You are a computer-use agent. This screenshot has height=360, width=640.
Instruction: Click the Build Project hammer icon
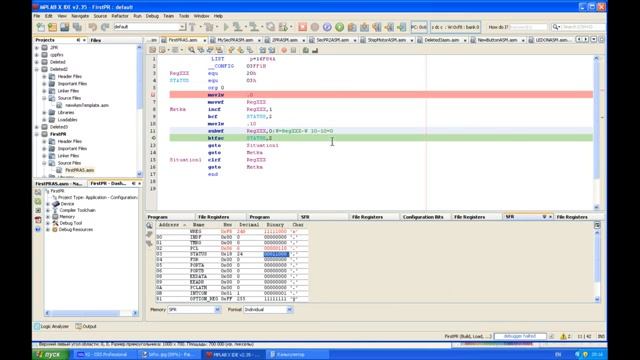coord(193,27)
